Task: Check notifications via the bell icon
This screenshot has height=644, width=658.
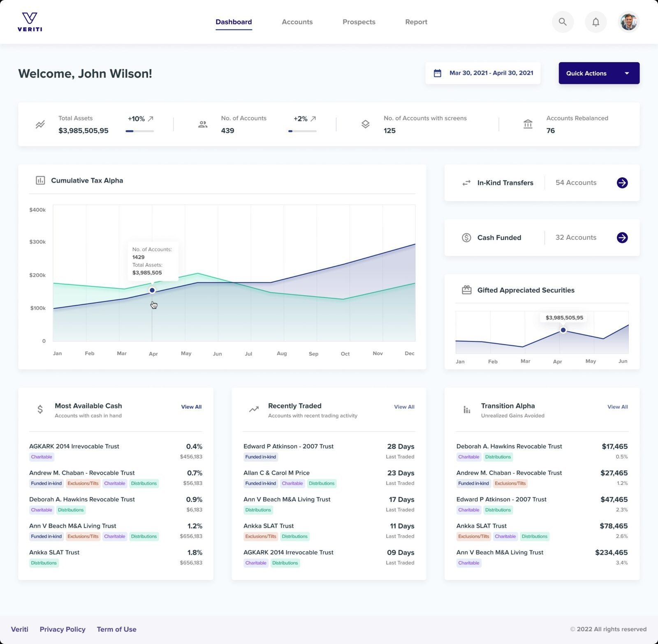Action: tap(595, 22)
